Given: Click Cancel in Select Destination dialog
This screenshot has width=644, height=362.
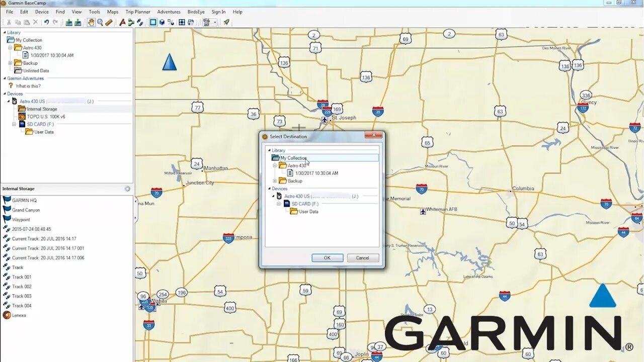Looking at the screenshot, I should (363, 258).
